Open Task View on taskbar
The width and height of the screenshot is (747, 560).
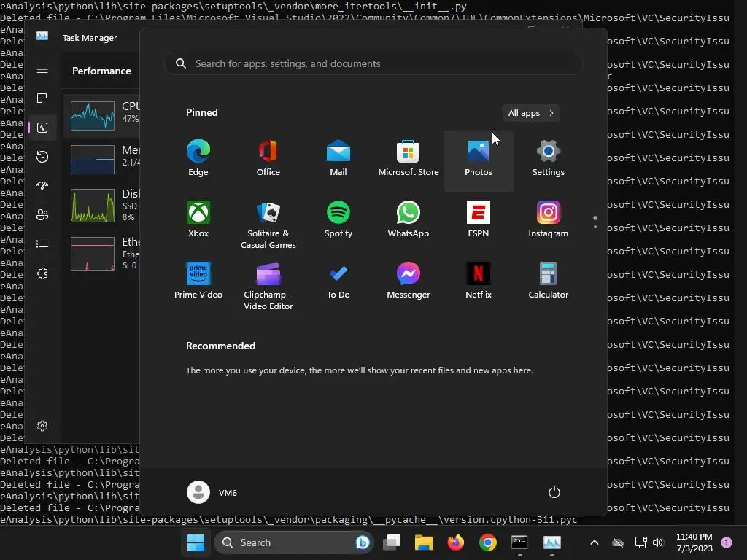(x=392, y=542)
